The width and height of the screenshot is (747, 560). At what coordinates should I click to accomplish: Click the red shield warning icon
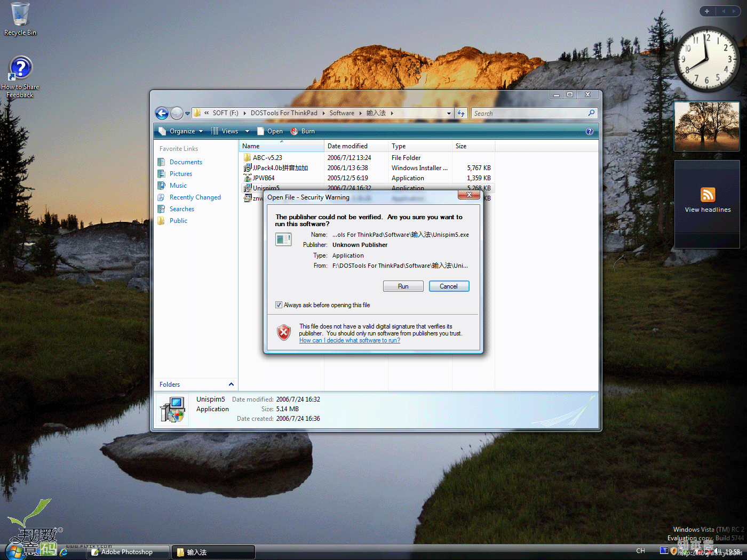click(x=284, y=333)
